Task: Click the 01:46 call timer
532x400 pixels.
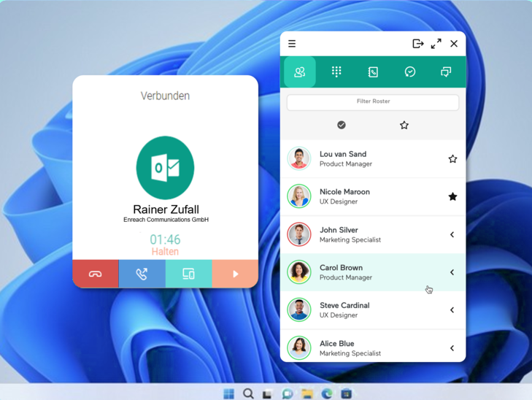Action: point(165,239)
